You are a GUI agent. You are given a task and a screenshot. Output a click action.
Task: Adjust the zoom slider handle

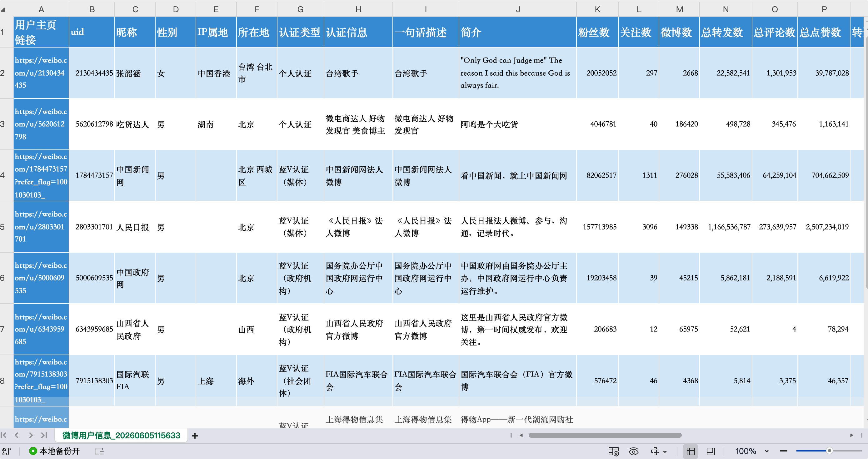pos(830,451)
